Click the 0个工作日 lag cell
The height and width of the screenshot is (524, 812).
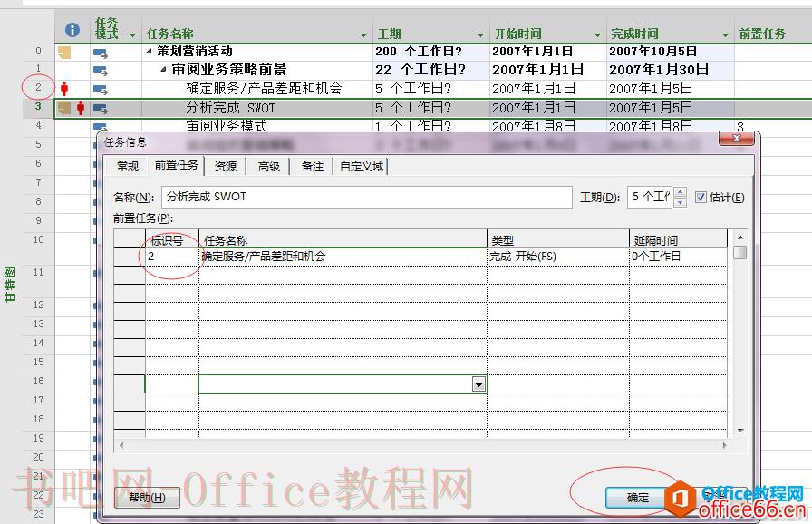(x=679, y=257)
